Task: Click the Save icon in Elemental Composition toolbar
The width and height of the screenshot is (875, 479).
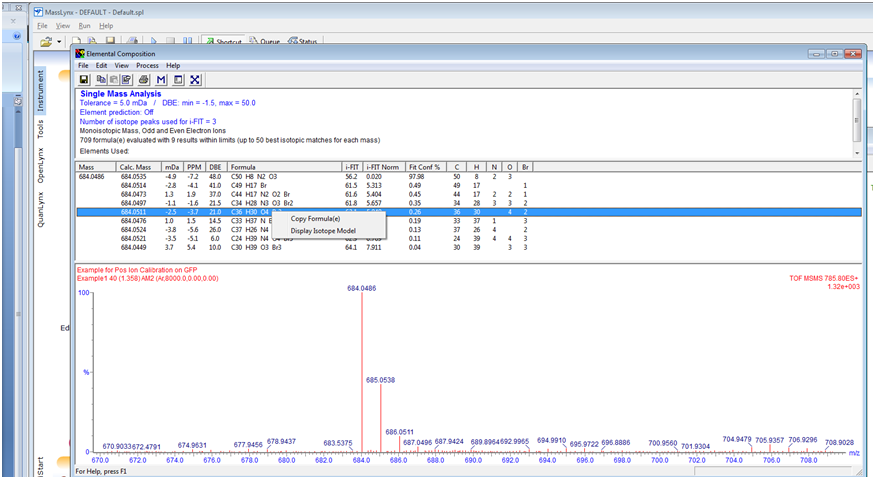Action: [x=85, y=80]
